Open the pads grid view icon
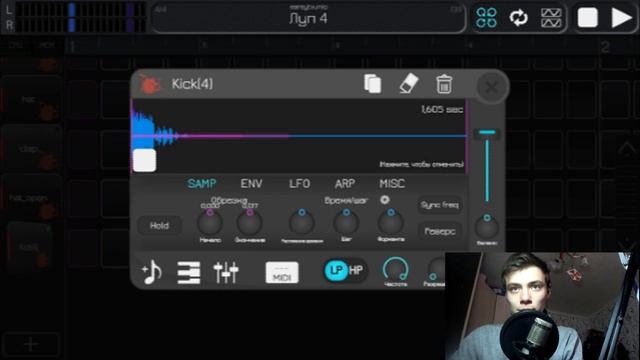640x360 pixels. pos(487,18)
